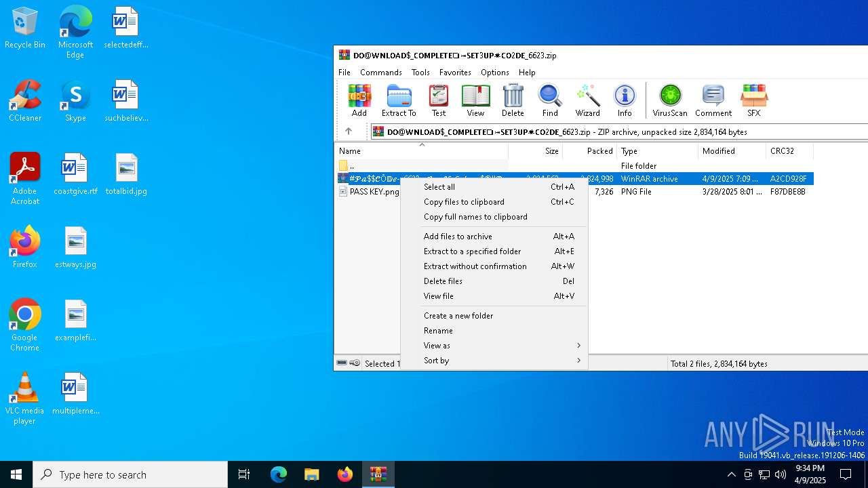This screenshot has width=868, height=488.
Task: Run VirusScan from the toolbar
Action: point(670,100)
